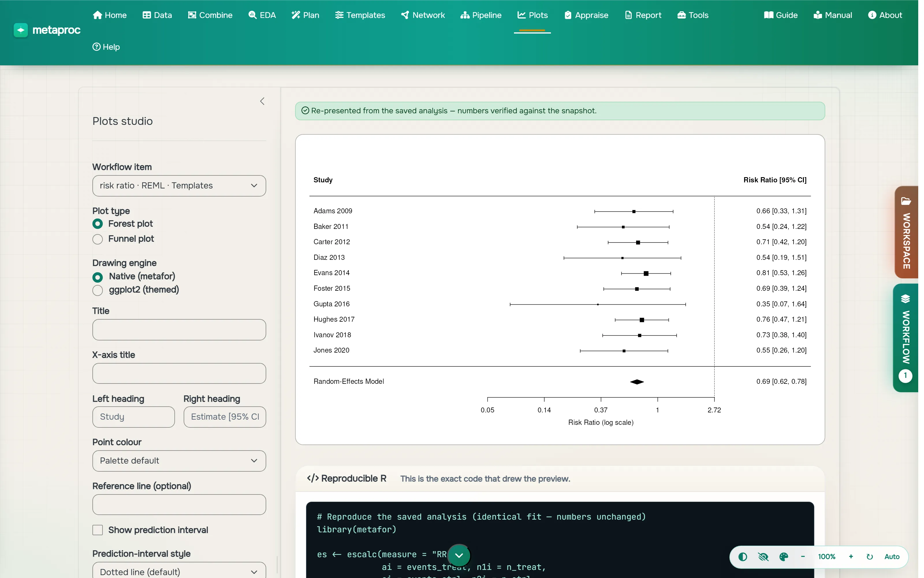
Task: Click the 'Risk Ratio [95% CI]' column heading
Action: tap(775, 180)
